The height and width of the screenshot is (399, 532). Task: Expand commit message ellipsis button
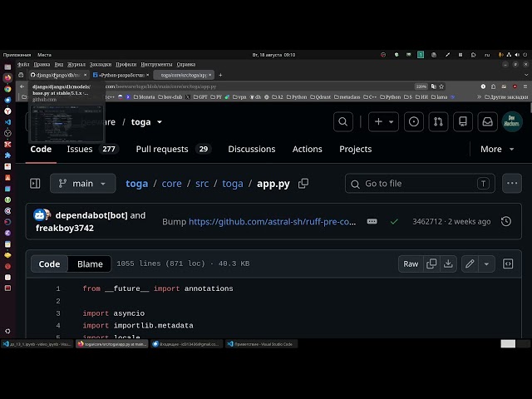(372, 222)
